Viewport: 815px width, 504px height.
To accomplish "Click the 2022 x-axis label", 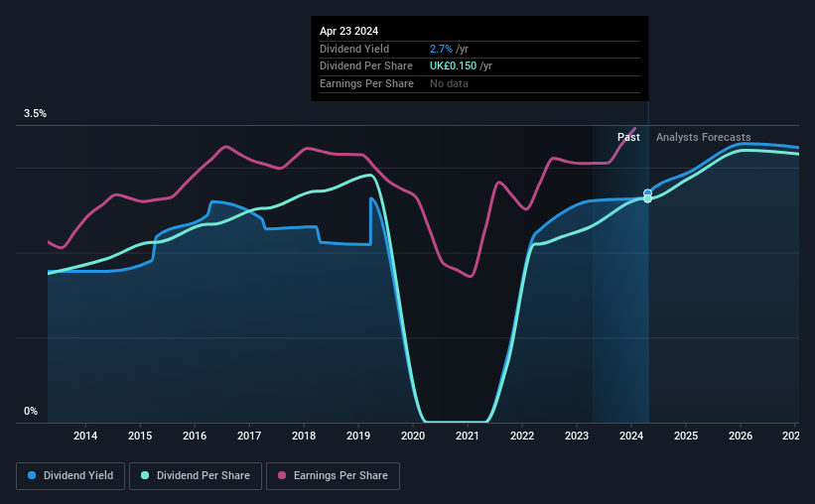I will [x=522, y=436].
